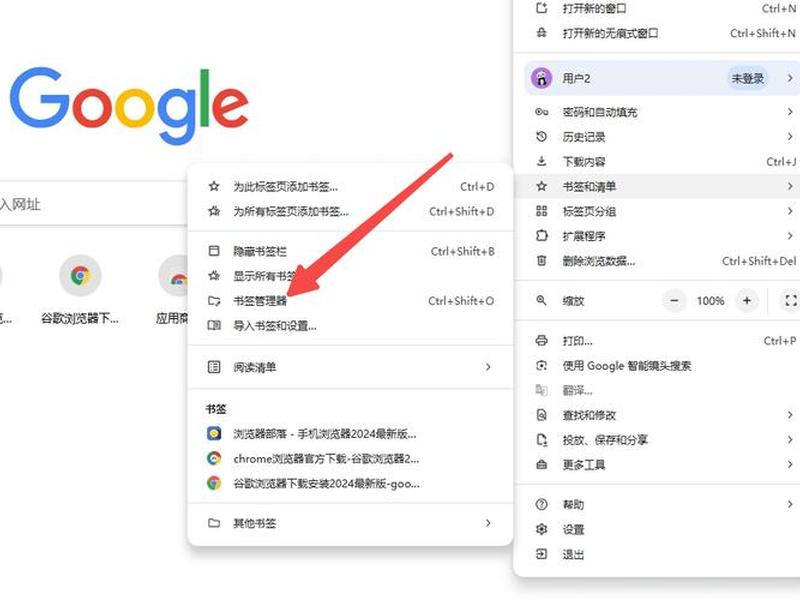Click the find icon beside 查找和修改
800x600 pixels.
click(x=541, y=415)
